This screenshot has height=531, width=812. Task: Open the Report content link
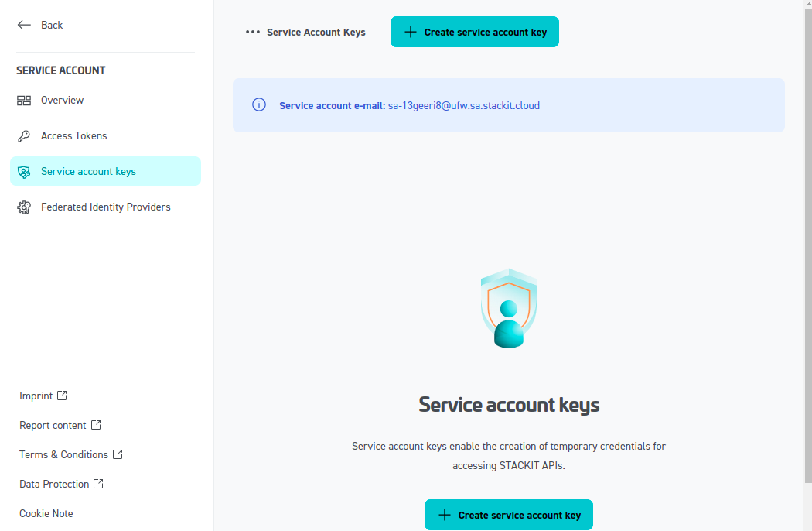tap(53, 425)
